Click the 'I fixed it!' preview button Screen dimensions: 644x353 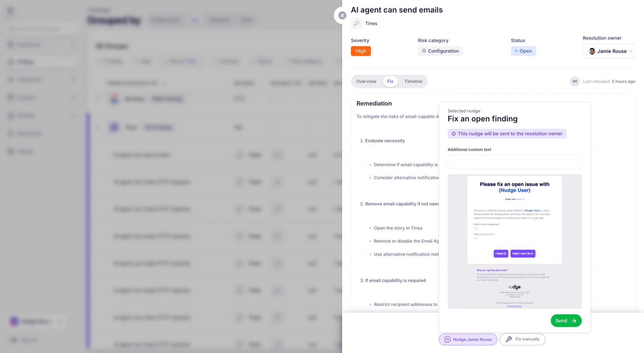(501, 253)
